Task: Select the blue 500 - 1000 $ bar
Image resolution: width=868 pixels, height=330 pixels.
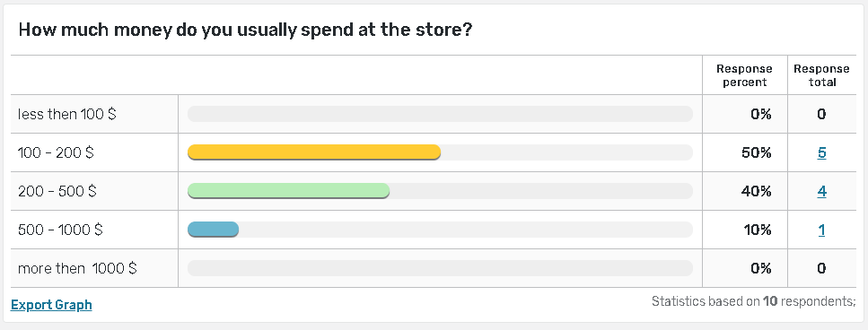Action: pyautogui.click(x=213, y=230)
